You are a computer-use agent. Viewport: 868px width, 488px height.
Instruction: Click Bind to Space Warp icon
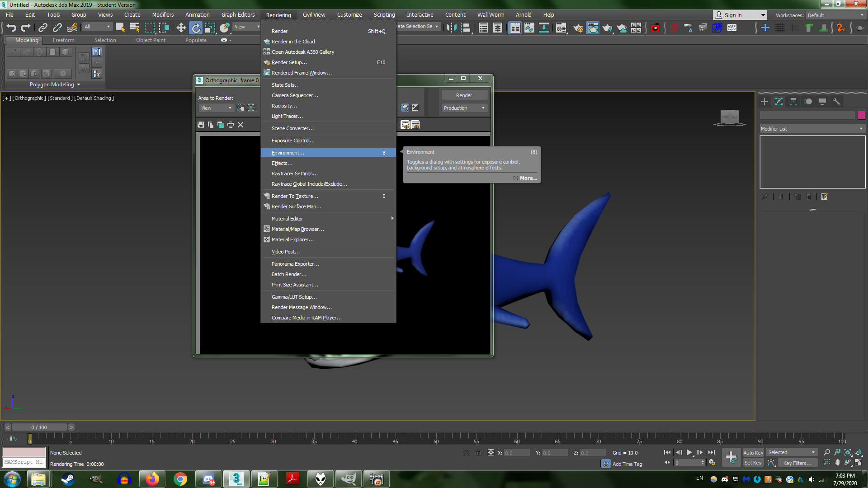[x=72, y=28]
